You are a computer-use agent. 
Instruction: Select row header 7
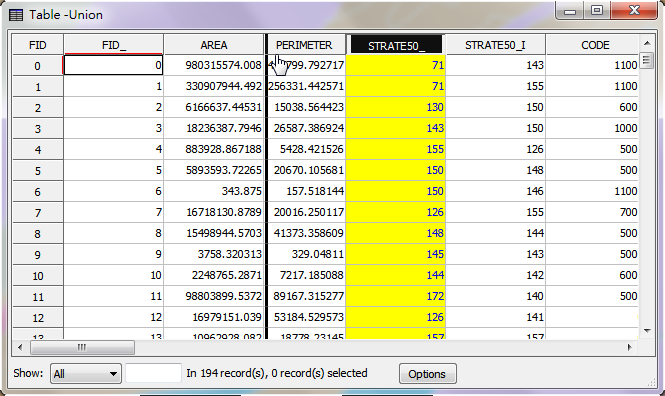pos(38,213)
